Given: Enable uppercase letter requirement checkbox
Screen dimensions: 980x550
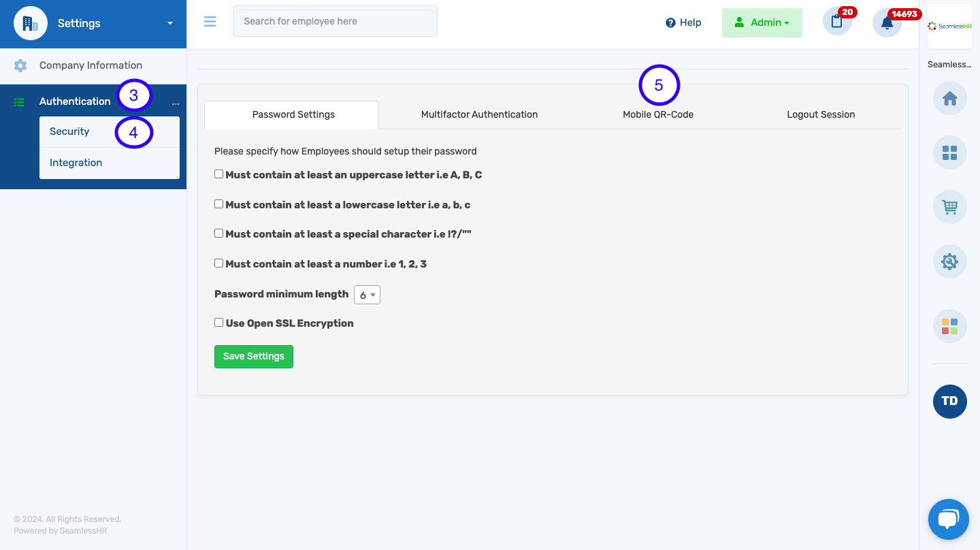Looking at the screenshot, I should coord(219,174).
